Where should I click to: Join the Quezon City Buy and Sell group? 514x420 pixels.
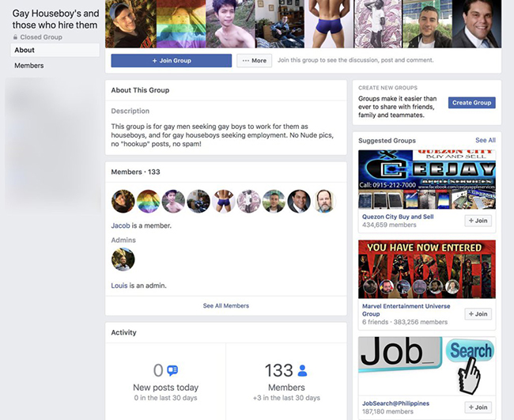pos(478,221)
